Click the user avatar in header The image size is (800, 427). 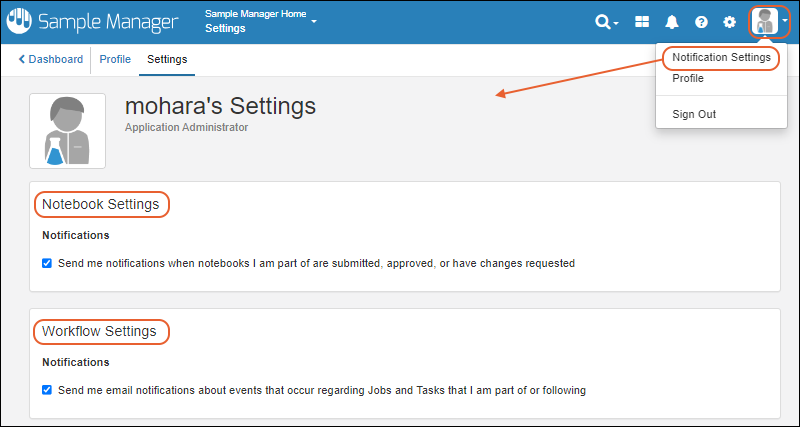[x=766, y=22]
